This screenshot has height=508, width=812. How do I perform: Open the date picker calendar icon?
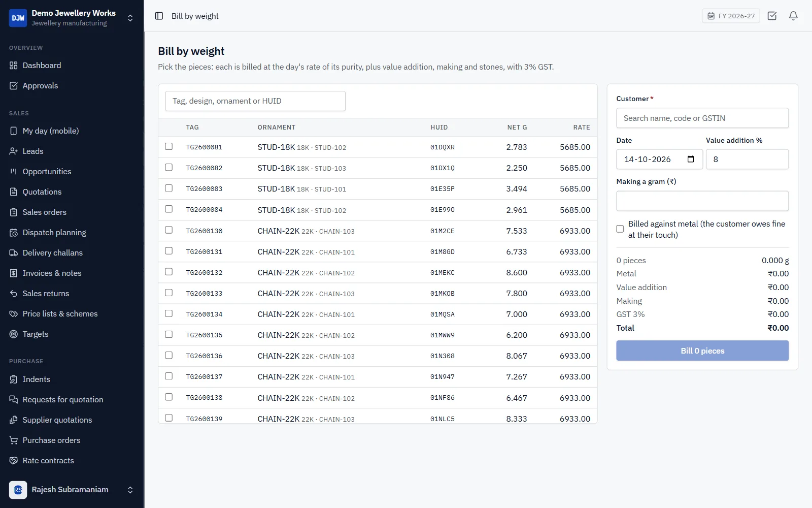(x=691, y=159)
